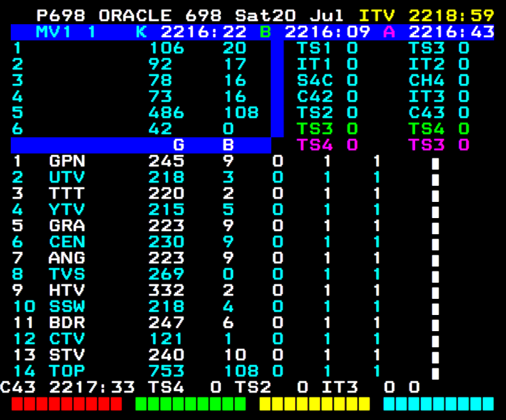Screen dimensions: 506x420
Task: Select the green colour bar
Action: [191, 404]
